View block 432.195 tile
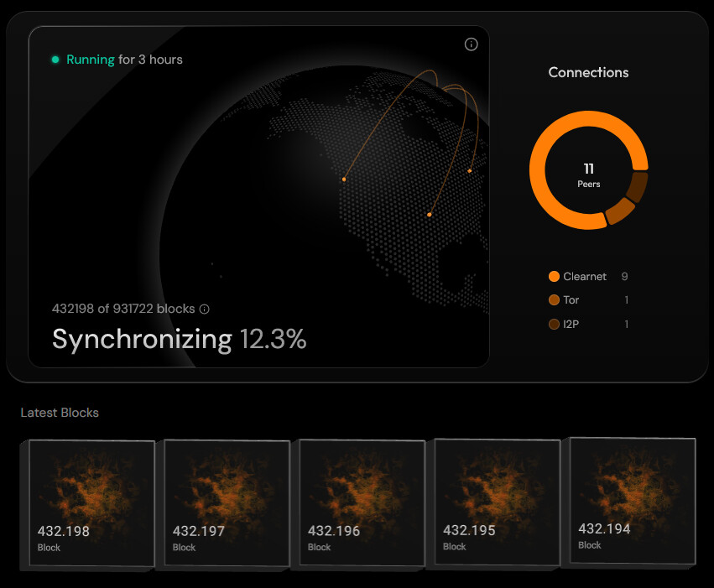 (x=497, y=503)
